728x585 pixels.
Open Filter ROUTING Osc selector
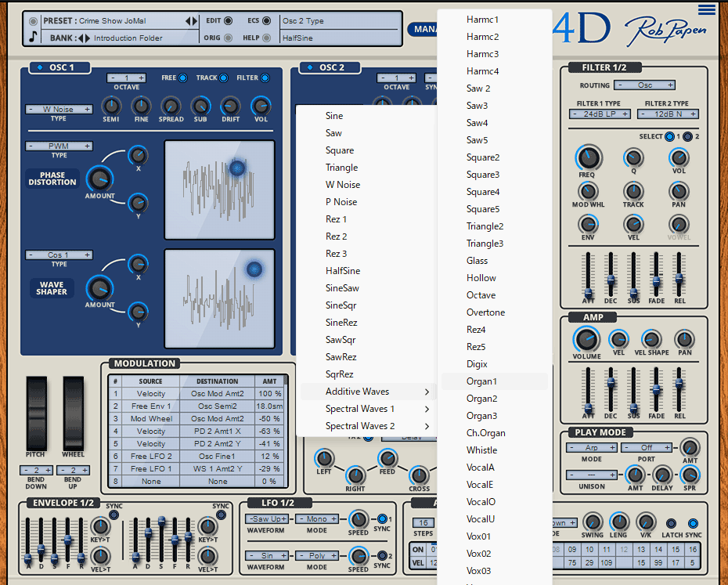click(x=644, y=85)
